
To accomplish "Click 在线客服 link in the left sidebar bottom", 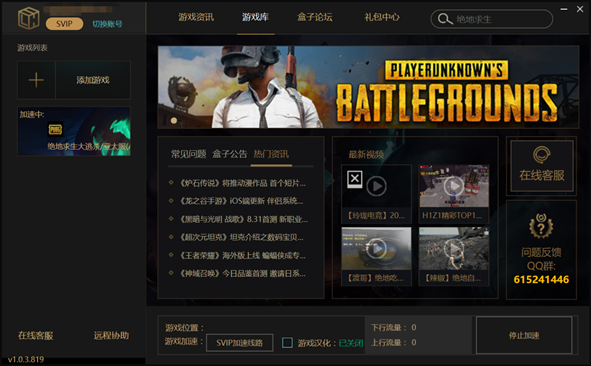I will point(35,335).
